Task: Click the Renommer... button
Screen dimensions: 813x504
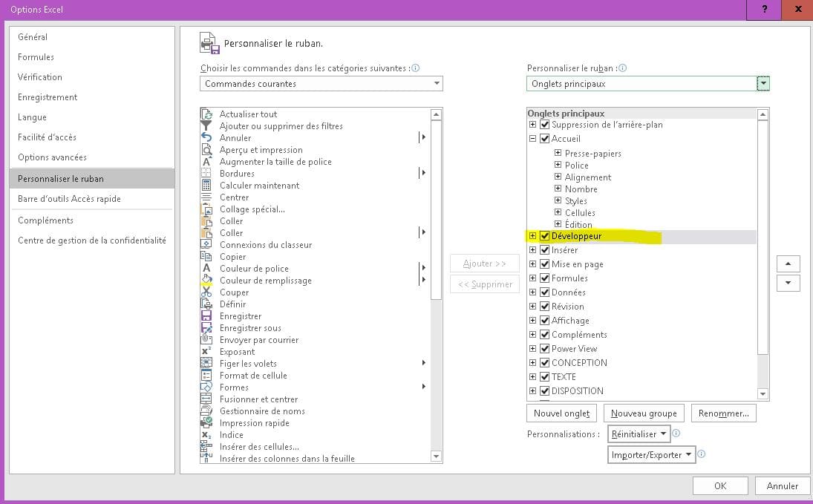Action: [x=723, y=413]
